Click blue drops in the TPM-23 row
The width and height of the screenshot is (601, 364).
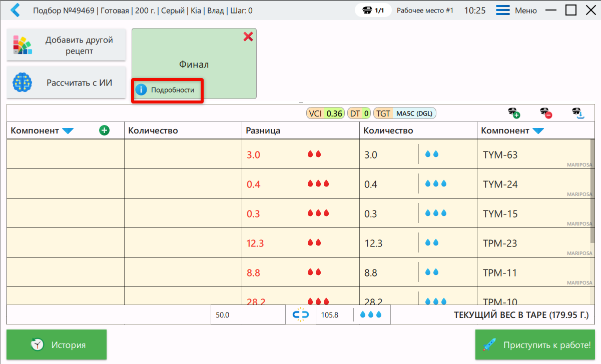click(x=432, y=243)
